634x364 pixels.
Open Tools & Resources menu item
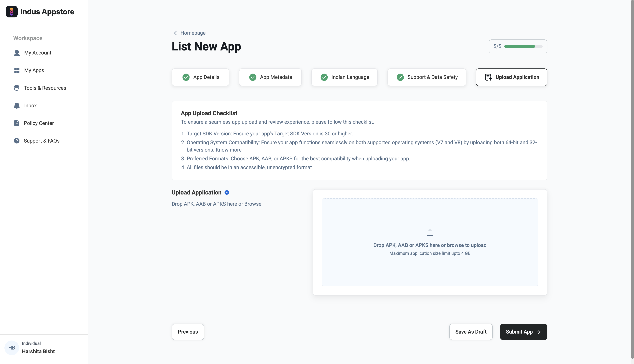coord(45,88)
